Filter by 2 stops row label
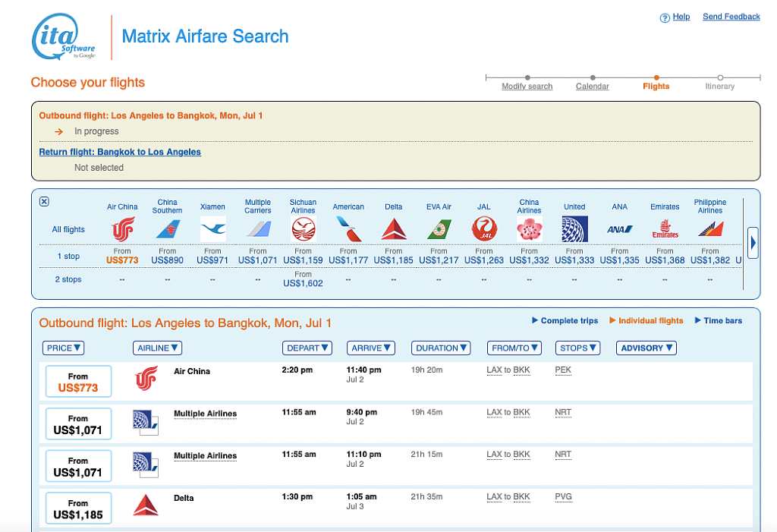 (68, 279)
